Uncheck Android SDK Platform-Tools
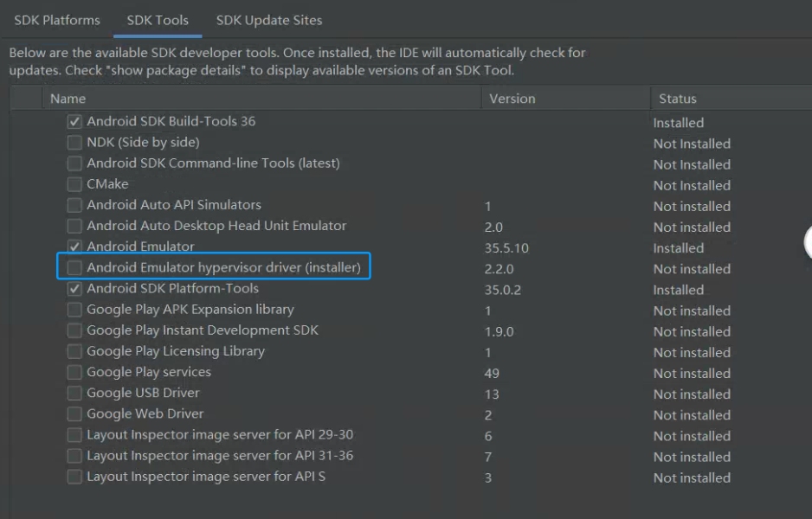The height and width of the screenshot is (519, 812). [x=74, y=288]
